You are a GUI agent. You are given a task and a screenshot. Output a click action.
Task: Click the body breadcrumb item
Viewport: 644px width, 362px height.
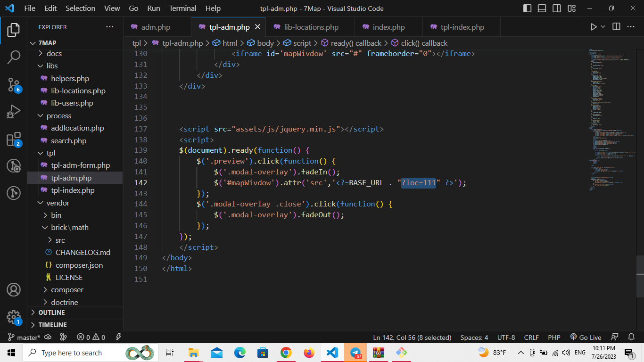coord(260,43)
